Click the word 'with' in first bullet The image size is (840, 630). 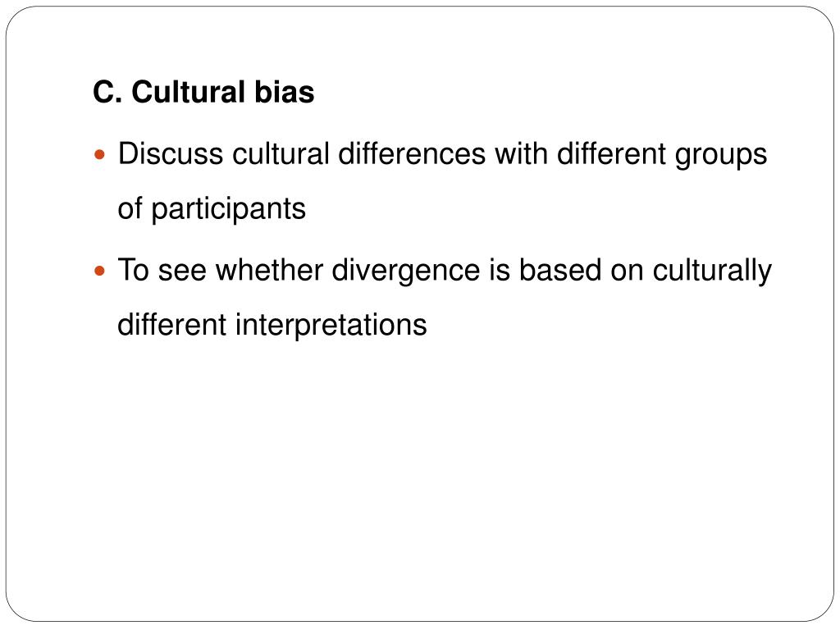[x=521, y=154]
